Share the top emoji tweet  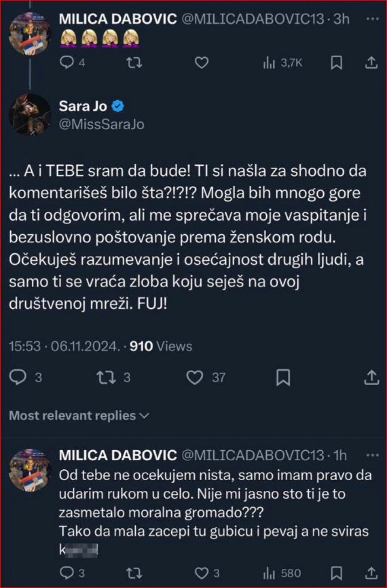point(371,63)
